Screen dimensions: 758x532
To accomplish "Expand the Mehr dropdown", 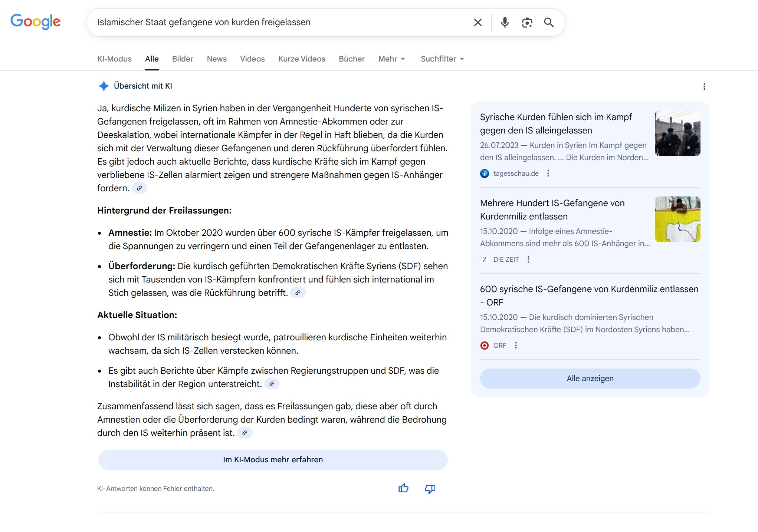I will click(x=391, y=59).
